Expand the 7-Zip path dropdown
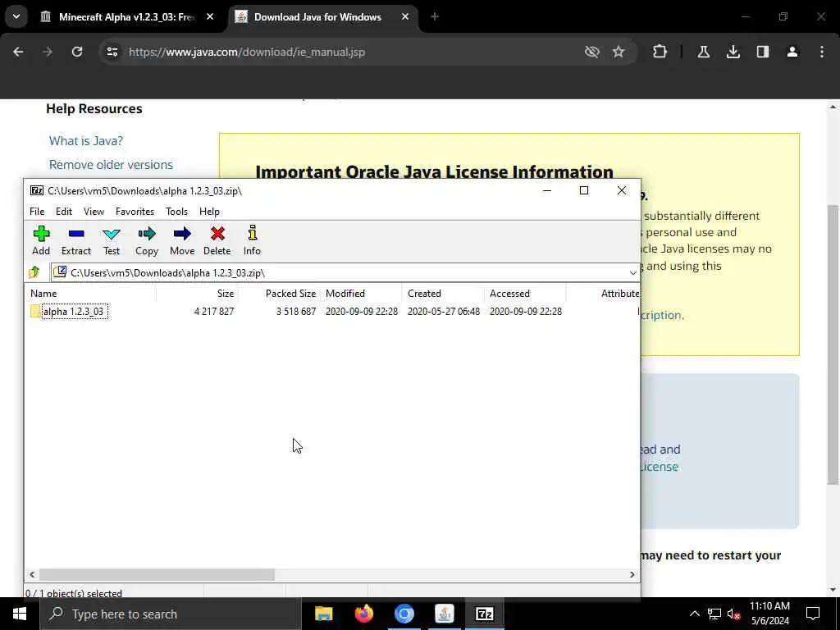The width and height of the screenshot is (840, 630). click(632, 272)
